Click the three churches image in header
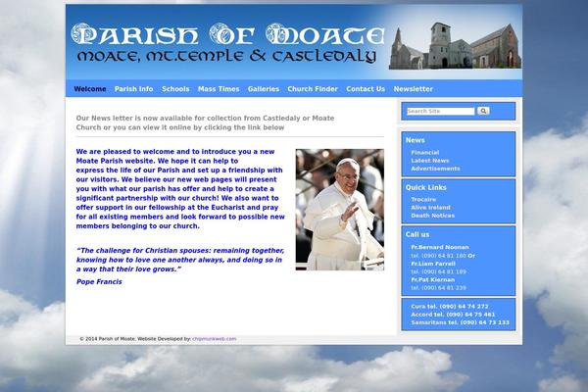This screenshot has height=392, width=588. [455, 46]
